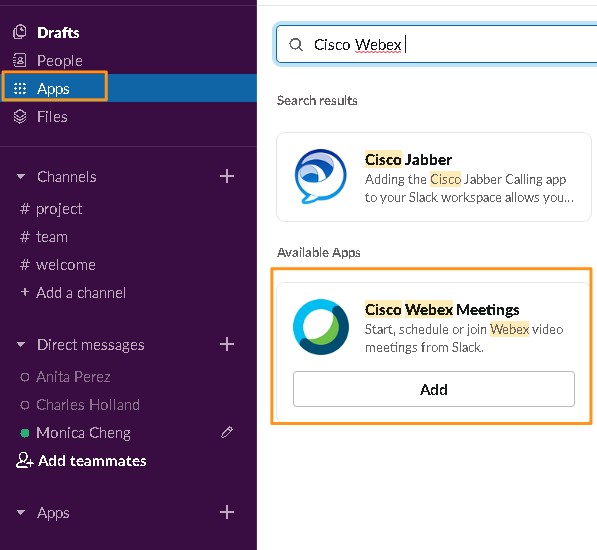Collapse the Apps section arrow
The image size is (597, 550).
click(x=21, y=513)
